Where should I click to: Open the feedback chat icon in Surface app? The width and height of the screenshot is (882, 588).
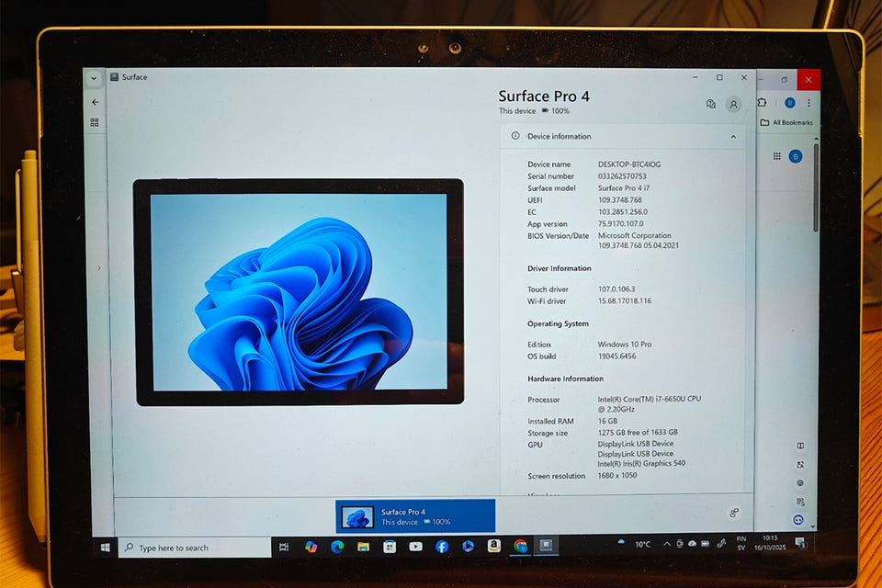711,104
